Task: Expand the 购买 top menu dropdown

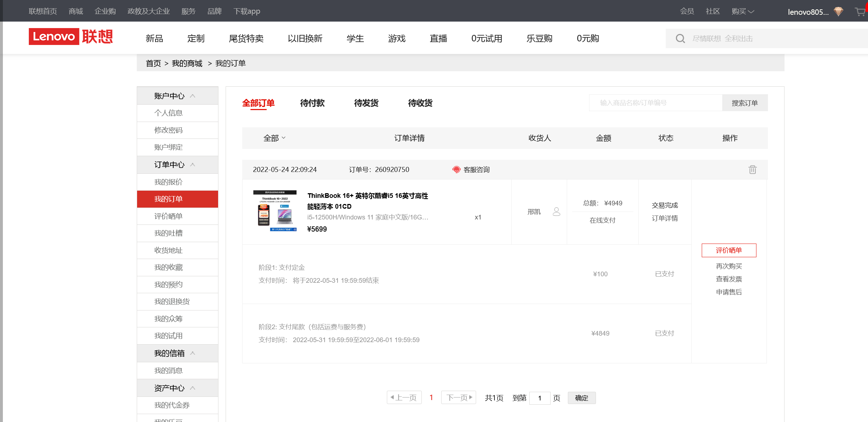Action: tap(743, 11)
